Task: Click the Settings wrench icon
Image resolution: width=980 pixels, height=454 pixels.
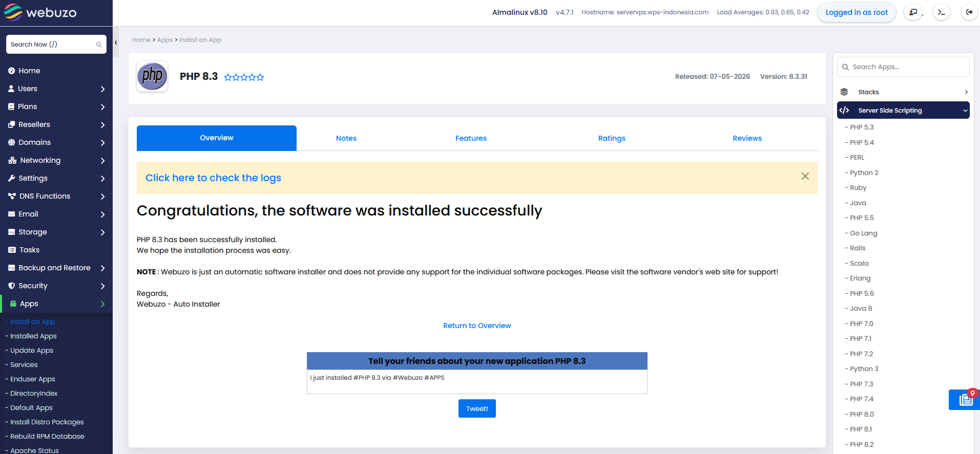Action: pyautogui.click(x=11, y=178)
